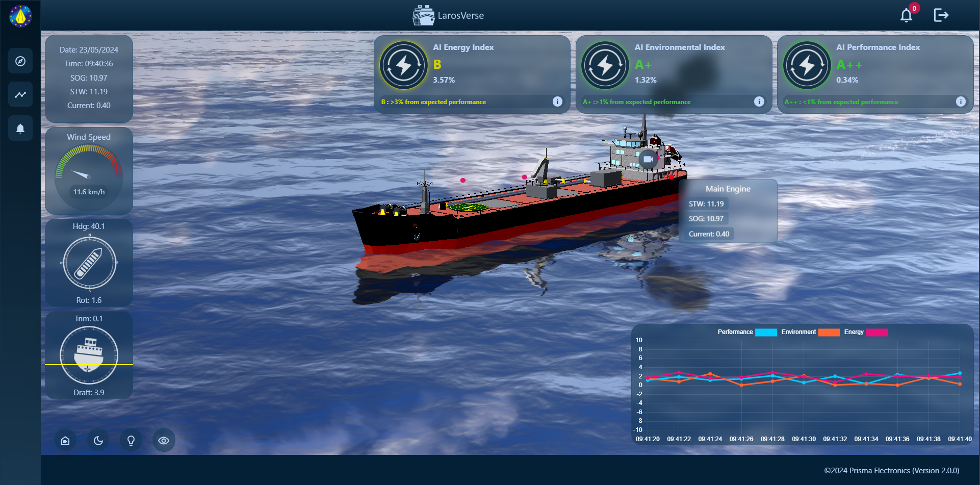Toggle night mode with moon icon

pos(98,441)
